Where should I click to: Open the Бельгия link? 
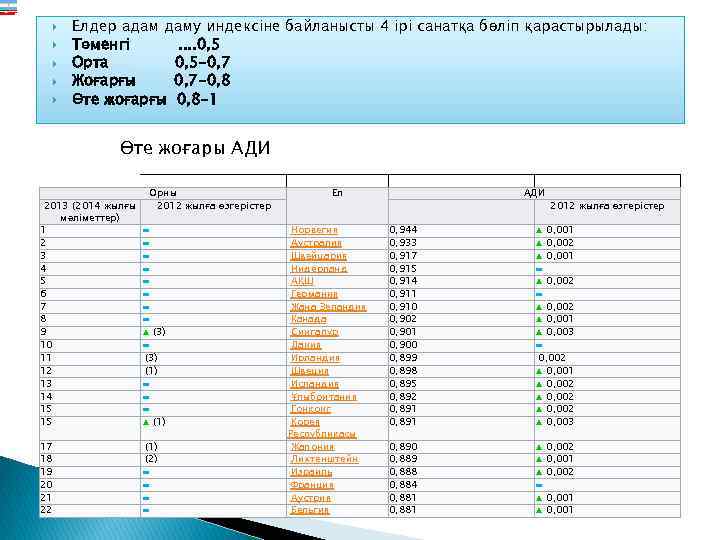tap(310, 510)
